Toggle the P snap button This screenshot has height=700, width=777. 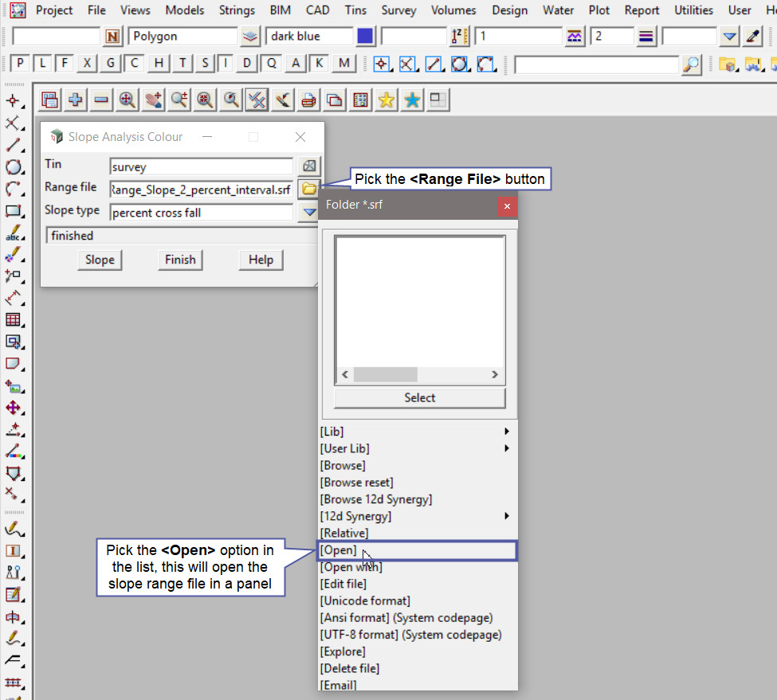(20, 65)
